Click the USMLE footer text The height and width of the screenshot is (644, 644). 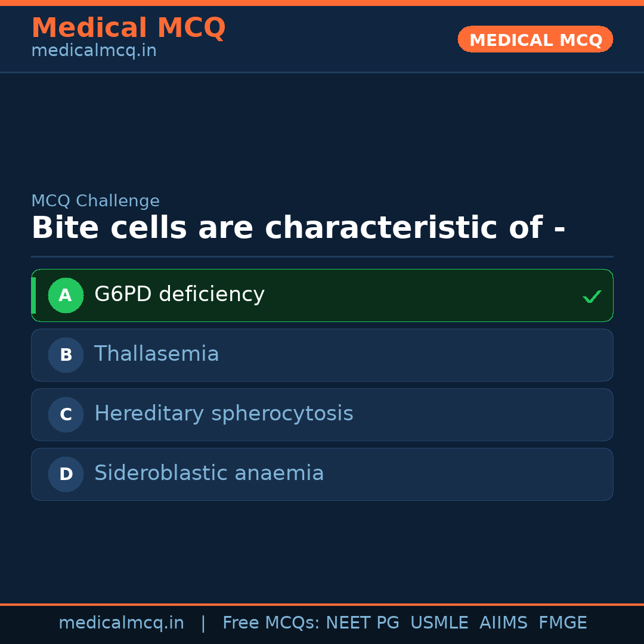[x=439, y=623]
